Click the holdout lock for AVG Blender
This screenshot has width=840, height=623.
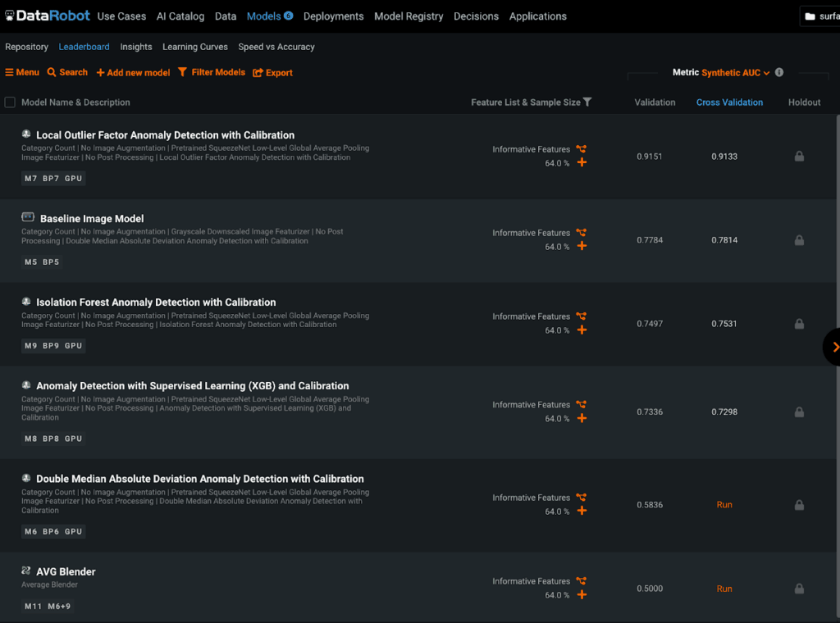click(799, 589)
